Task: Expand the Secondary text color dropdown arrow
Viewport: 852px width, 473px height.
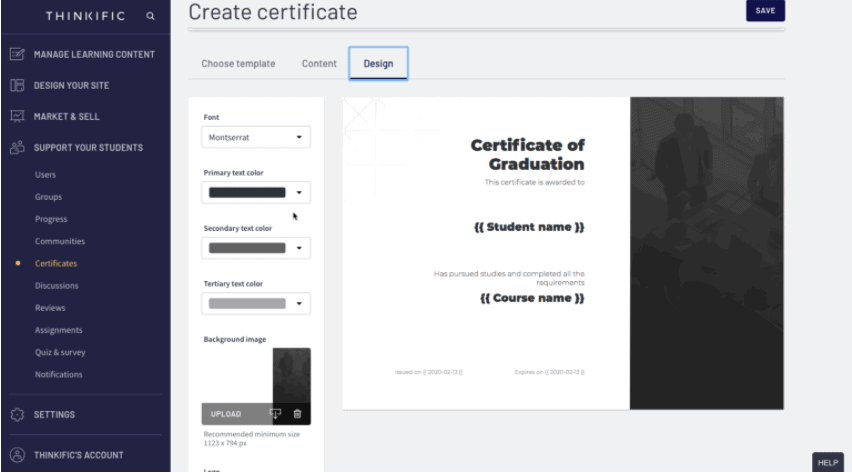Action: coord(299,248)
